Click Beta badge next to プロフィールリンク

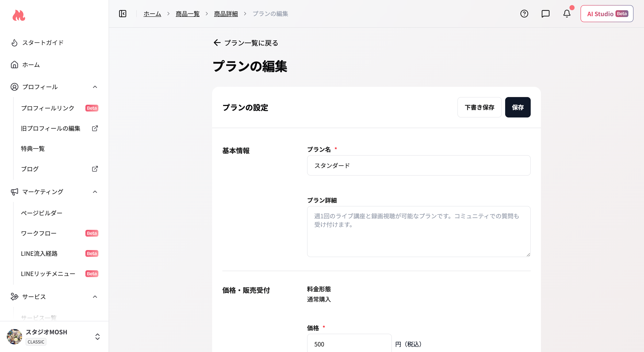click(x=92, y=108)
